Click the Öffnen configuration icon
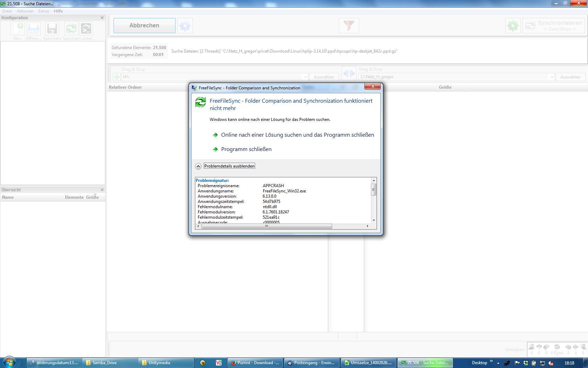The image size is (588, 368). click(34, 28)
